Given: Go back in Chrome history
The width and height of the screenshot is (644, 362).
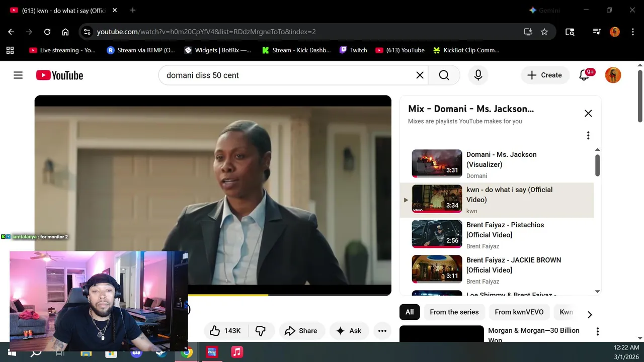Looking at the screenshot, I should pos(11,32).
